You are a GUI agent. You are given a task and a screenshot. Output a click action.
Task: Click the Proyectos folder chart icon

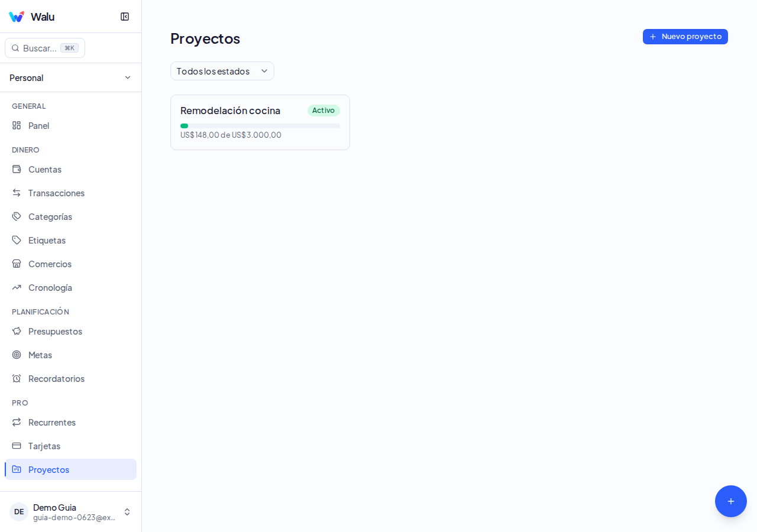(x=17, y=469)
